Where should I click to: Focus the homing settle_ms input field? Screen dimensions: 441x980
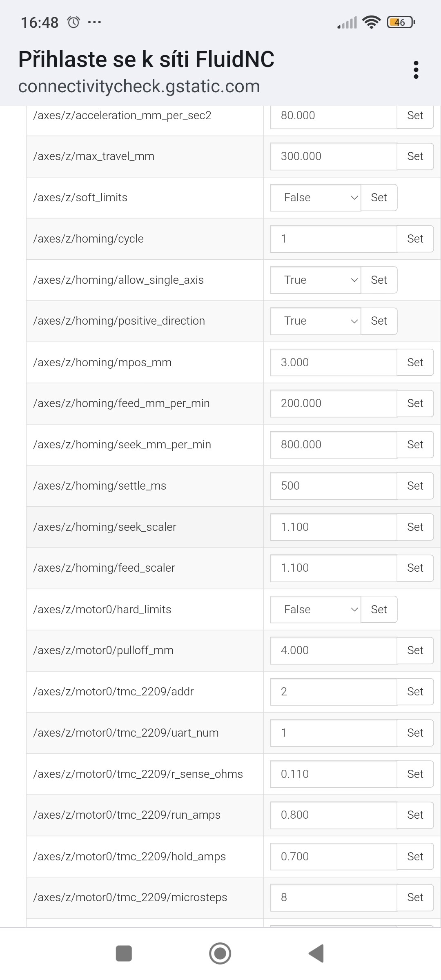coord(334,486)
